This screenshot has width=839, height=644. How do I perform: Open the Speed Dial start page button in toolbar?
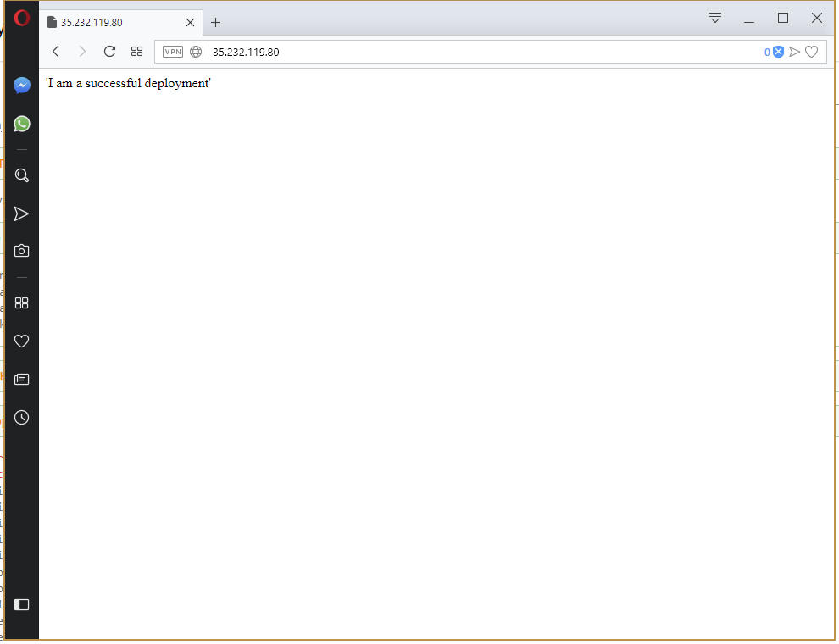[x=137, y=52]
